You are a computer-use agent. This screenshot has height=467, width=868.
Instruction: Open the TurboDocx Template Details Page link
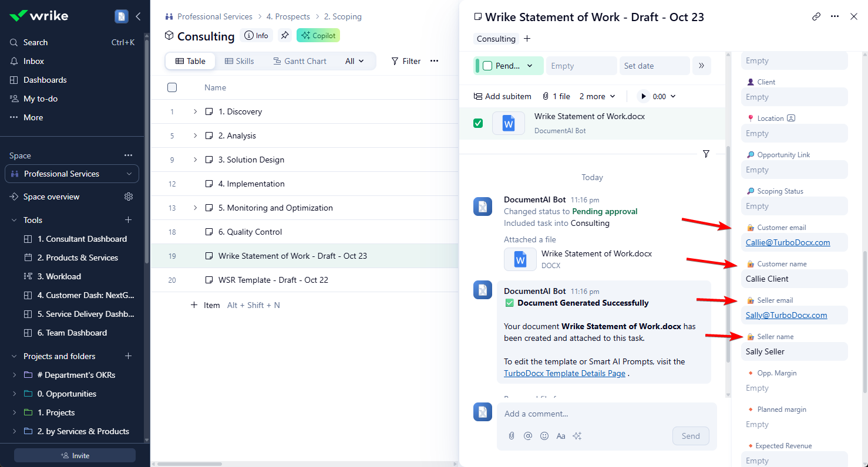point(564,373)
